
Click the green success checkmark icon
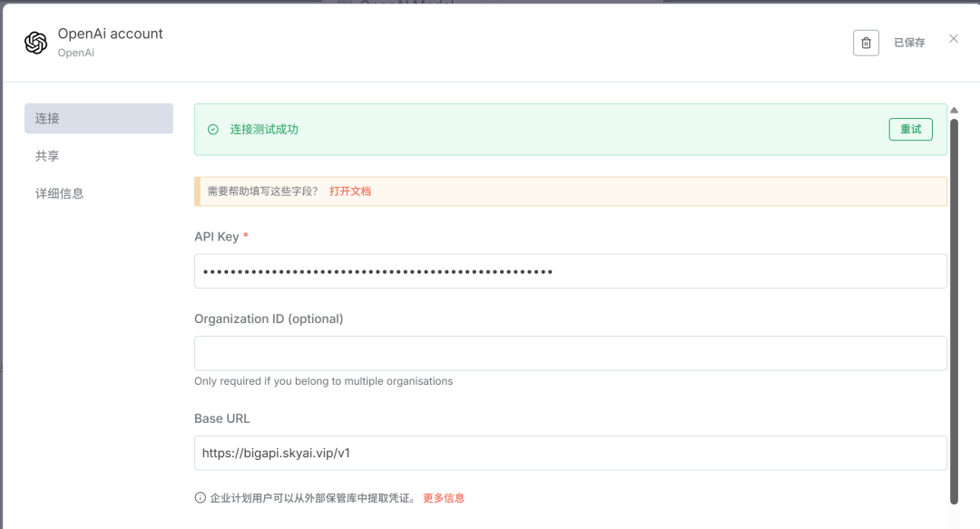coord(213,130)
